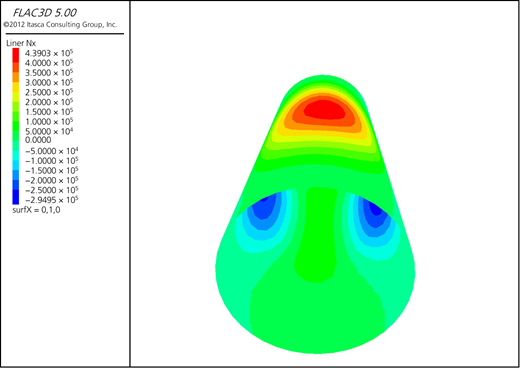Click the FLAC3D 5.00 title text
Screen dimensions: 520x368
tap(45, 13)
